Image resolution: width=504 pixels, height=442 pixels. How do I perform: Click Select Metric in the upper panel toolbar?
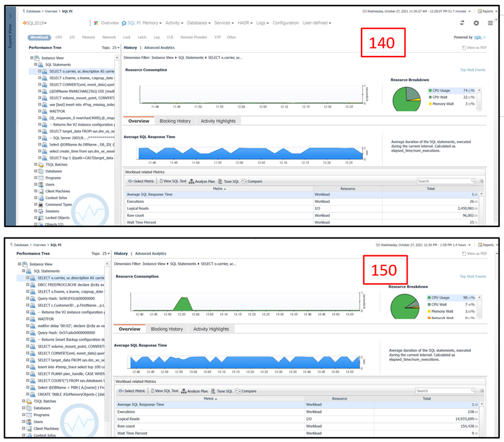tap(141, 181)
